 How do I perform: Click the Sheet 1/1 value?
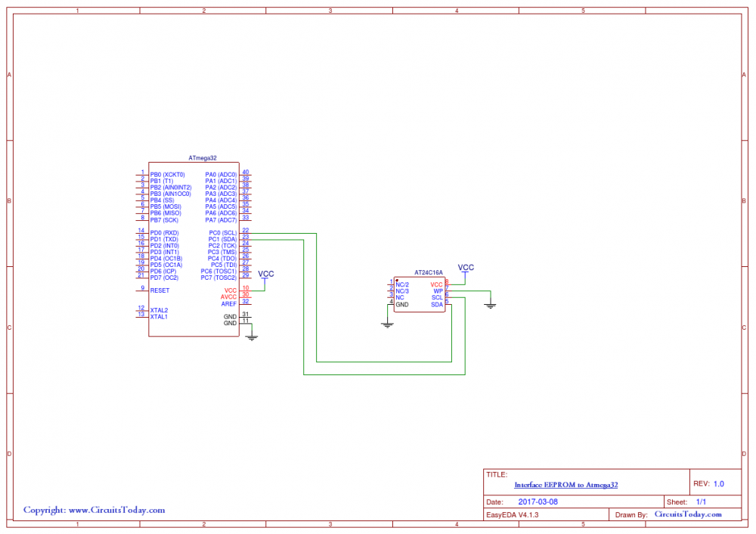(x=701, y=501)
